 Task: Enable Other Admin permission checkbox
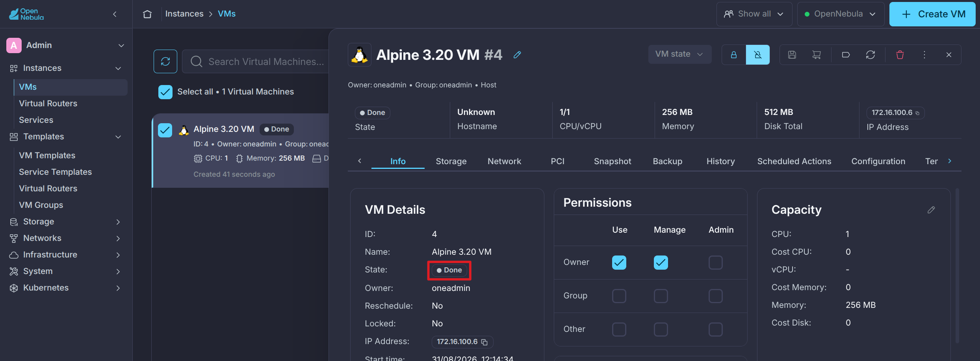pos(716,330)
